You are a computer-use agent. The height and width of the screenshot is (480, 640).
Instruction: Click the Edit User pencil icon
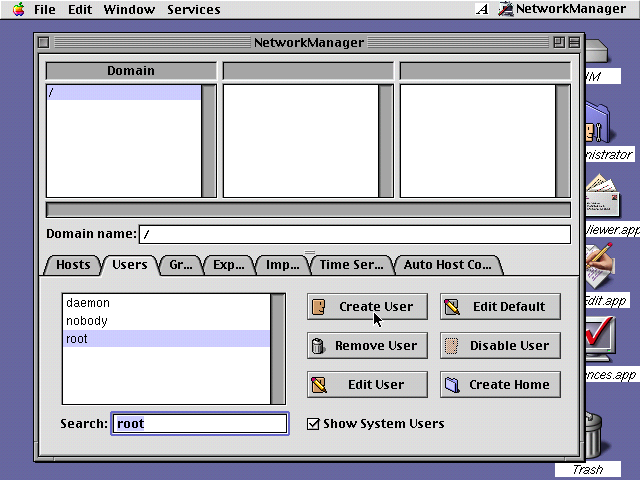point(319,385)
